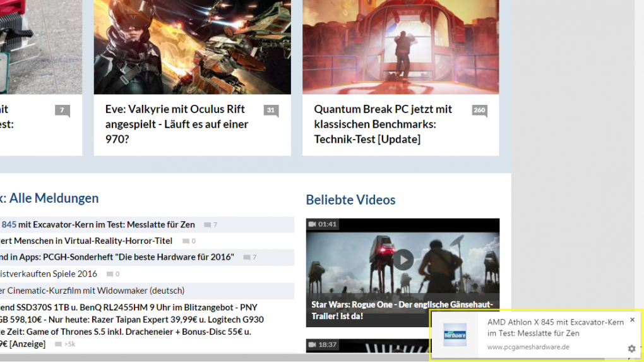Click the Eve: Valkyrie article image

coord(192,47)
